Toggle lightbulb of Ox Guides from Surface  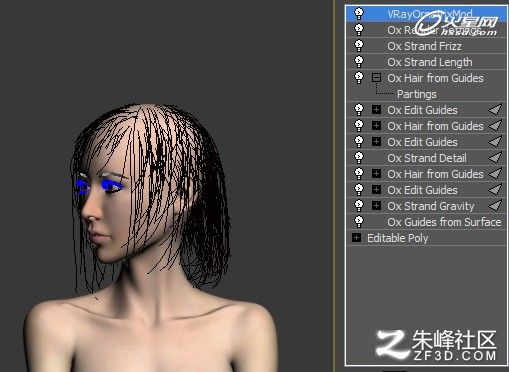pos(359,222)
